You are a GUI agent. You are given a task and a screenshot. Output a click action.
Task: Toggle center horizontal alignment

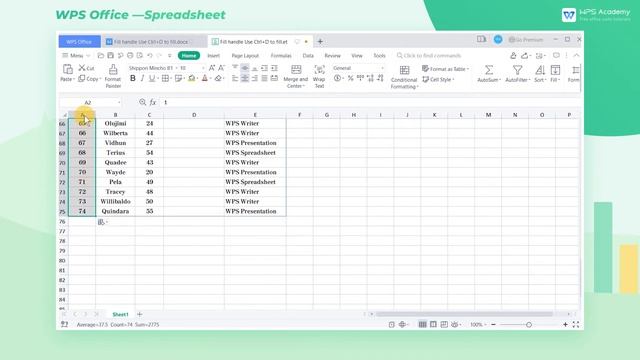point(244,78)
